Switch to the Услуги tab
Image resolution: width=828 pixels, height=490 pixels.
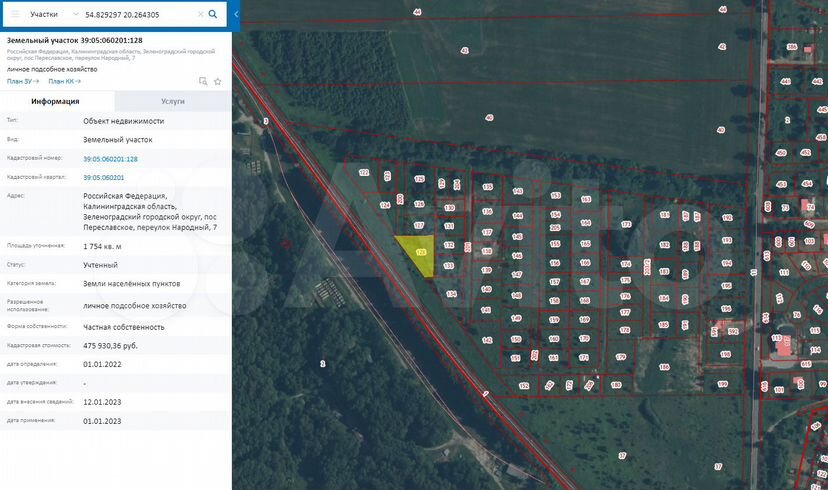coord(172,102)
